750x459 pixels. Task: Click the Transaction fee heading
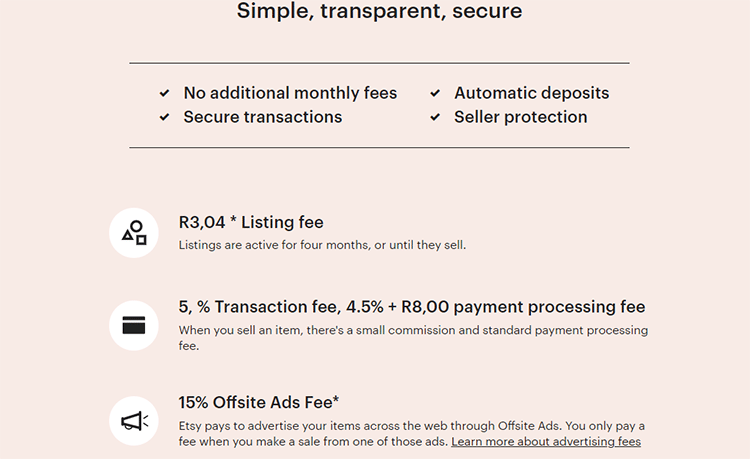point(412,306)
